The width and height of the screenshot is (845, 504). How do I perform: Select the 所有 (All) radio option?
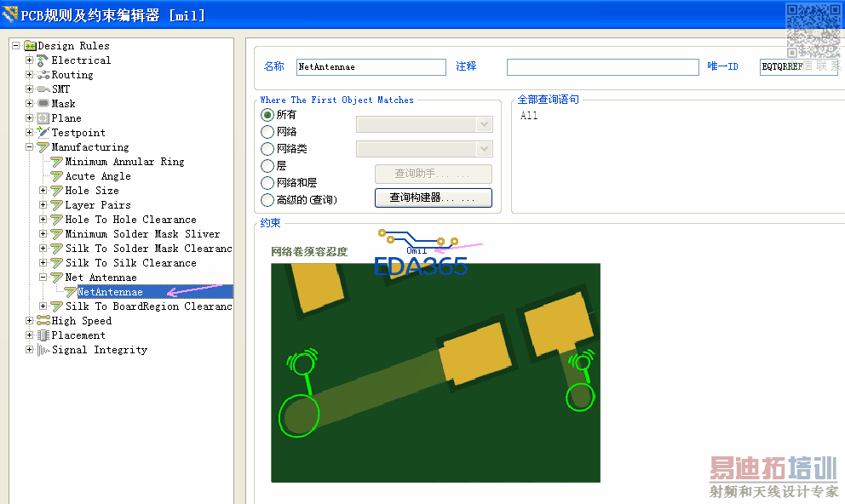(x=267, y=115)
